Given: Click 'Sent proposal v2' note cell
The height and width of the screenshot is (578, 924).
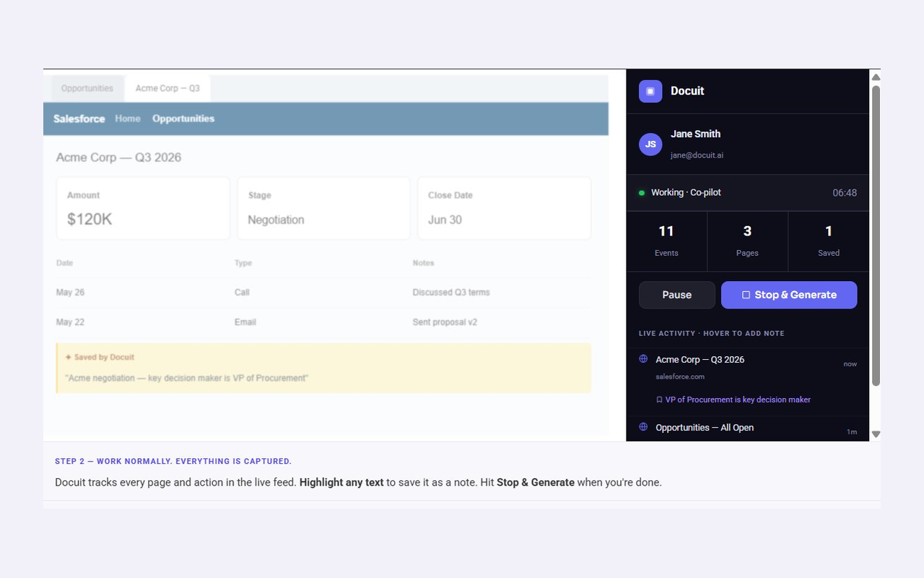Looking at the screenshot, I should click(445, 322).
